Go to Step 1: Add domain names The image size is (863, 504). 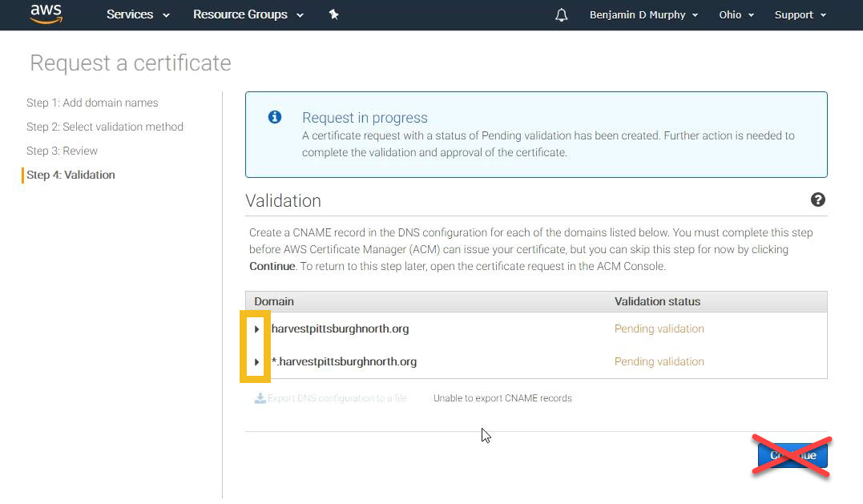[x=92, y=103]
